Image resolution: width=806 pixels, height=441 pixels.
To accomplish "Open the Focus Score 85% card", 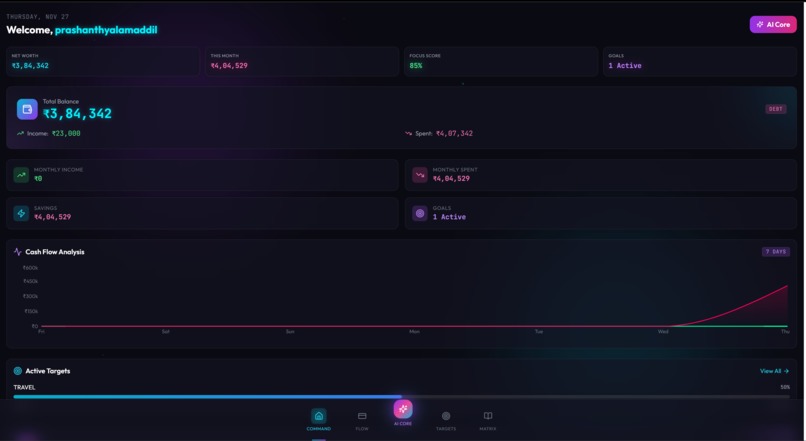I will click(501, 61).
